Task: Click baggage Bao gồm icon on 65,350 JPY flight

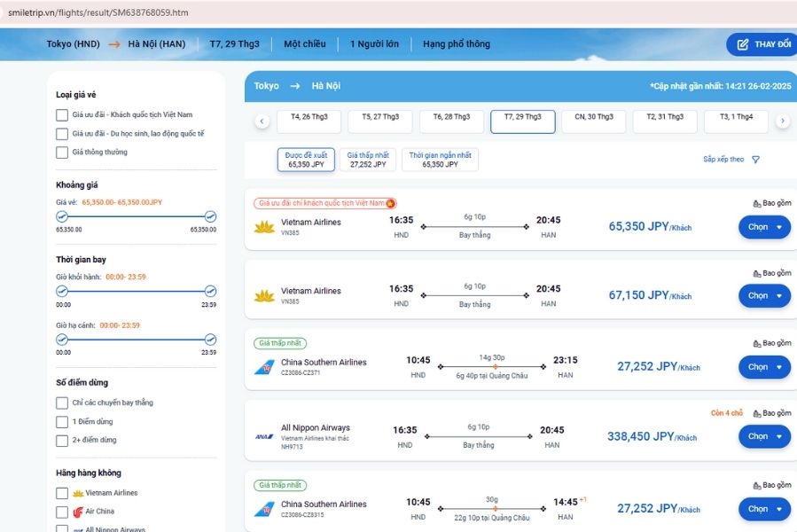Action: tap(756, 203)
